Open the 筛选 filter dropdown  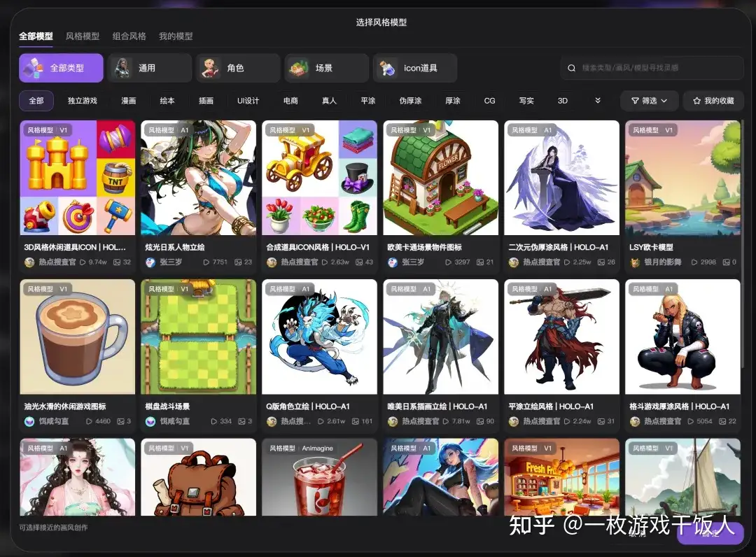click(x=650, y=101)
